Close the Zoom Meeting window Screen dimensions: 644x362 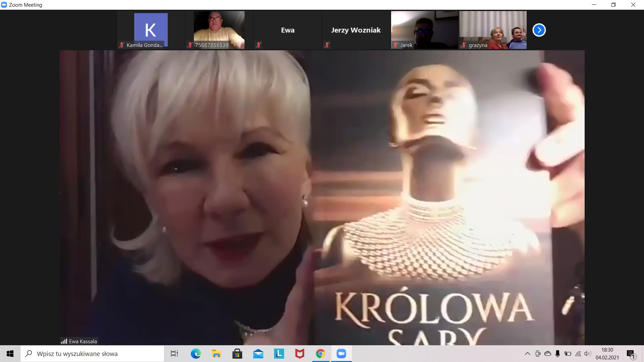coord(633,5)
